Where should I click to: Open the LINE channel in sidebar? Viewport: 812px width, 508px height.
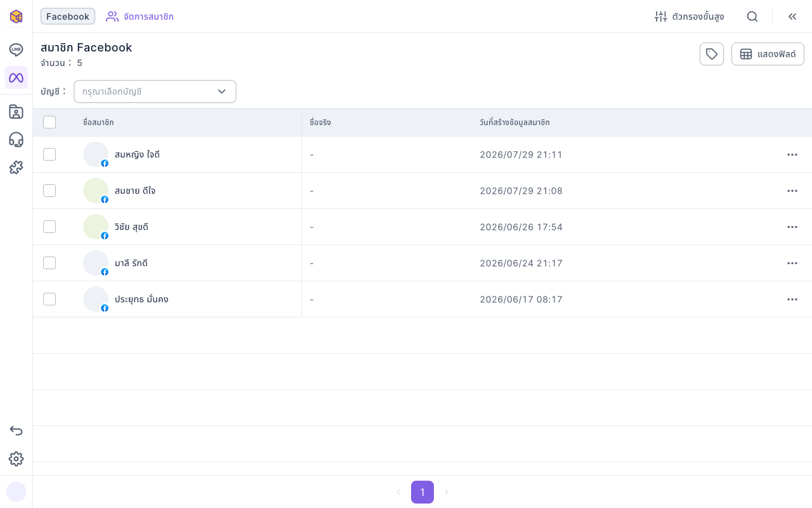[x=16, y=50]
